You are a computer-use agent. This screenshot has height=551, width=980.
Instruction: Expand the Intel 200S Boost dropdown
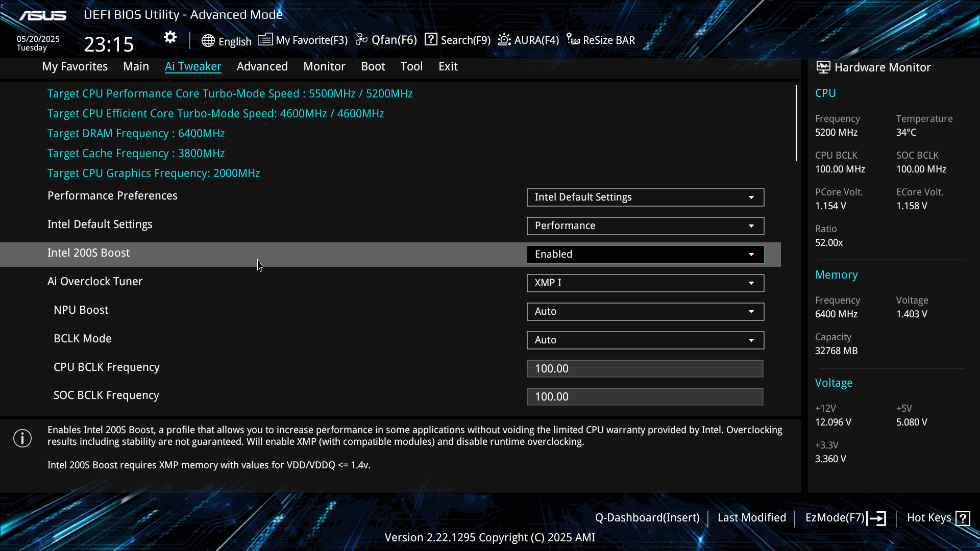645,255
